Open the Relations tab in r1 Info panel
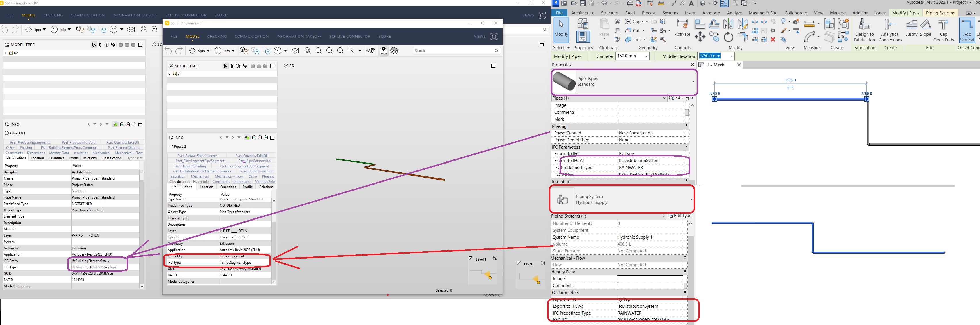The height and width of the screenshot is (325, 980). pyautogui.click(x=266, y=187)
